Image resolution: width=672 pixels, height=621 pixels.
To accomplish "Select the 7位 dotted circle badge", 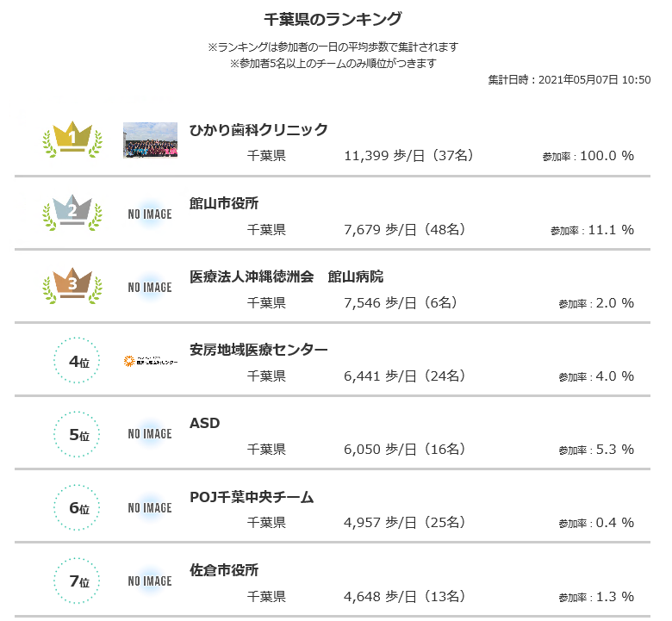I will click(77, 581).
